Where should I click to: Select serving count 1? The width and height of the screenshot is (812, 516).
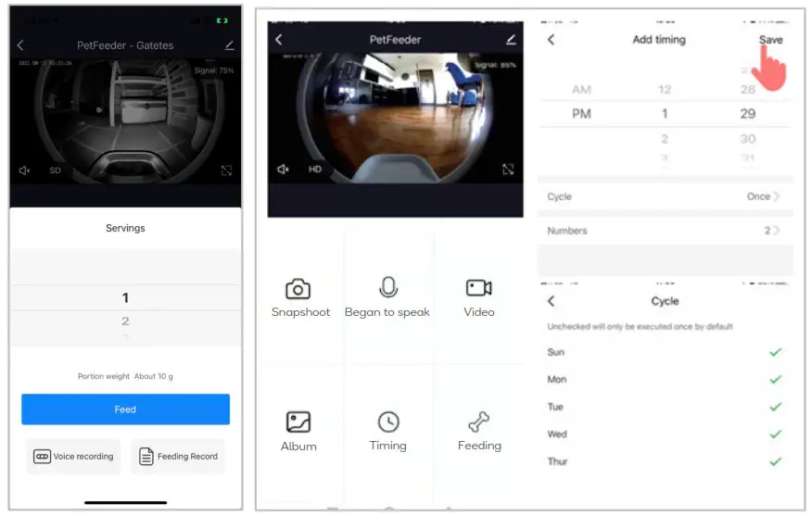click(125, 297)
